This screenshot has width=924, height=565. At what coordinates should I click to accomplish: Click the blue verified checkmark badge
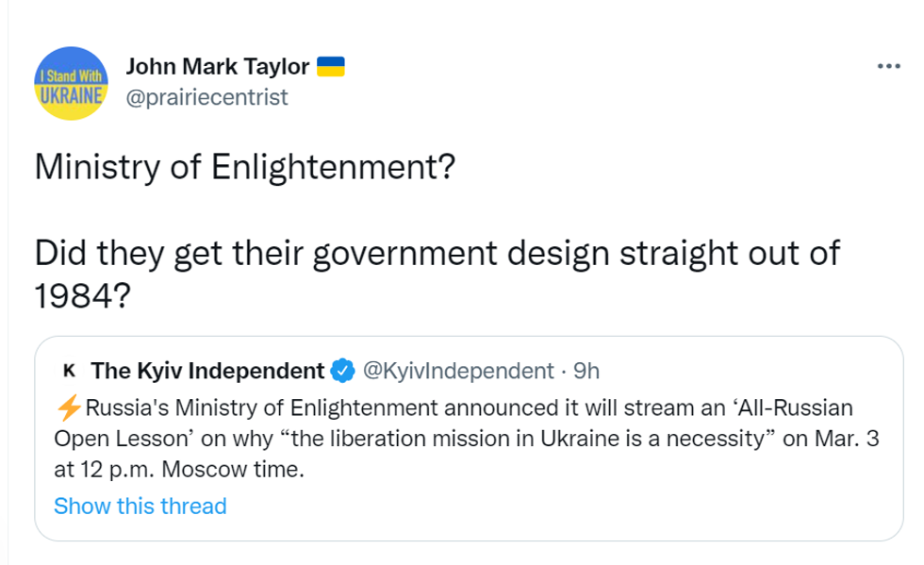(x=346, y=371)
